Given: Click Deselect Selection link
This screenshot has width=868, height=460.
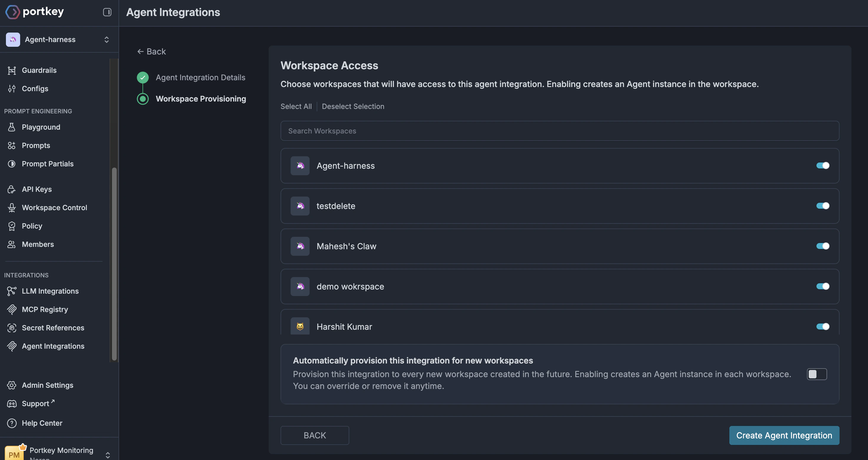Looking at the screenshot, I should pyautogui.click(x=353, y=106).
